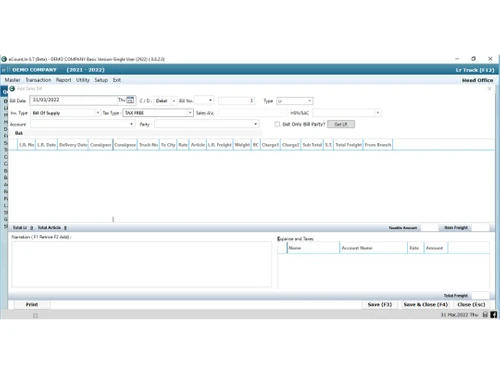Click the Bill number field showing 1
The image size is (500, 375).
click(x=236, y=101)
